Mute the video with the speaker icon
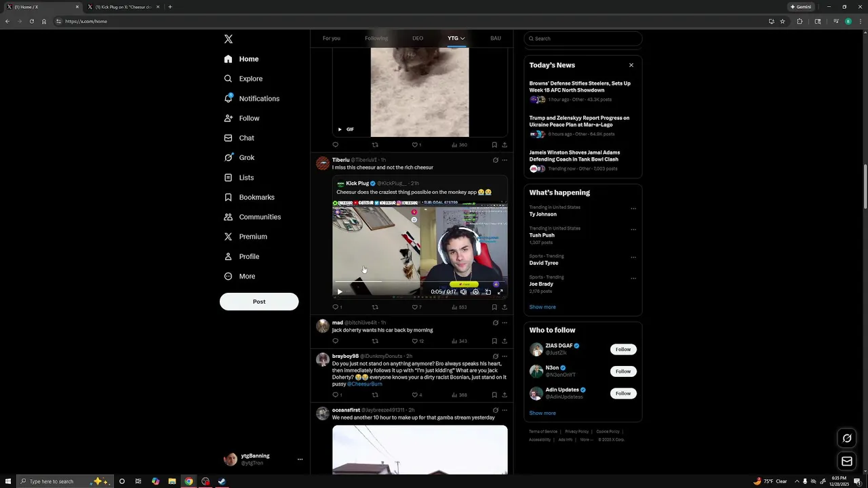This screenshot has width=868, height=488. [x=463, y=292]
